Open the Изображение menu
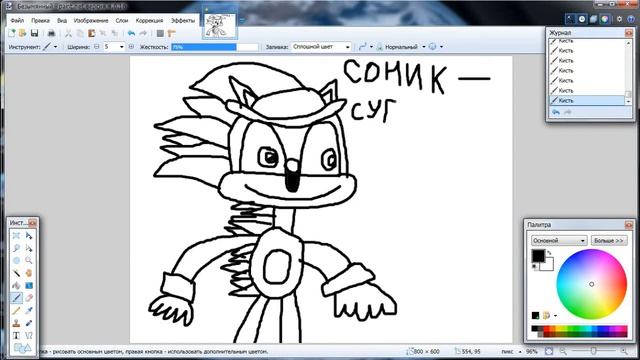 pyautogui.click(x=91, y=20)
